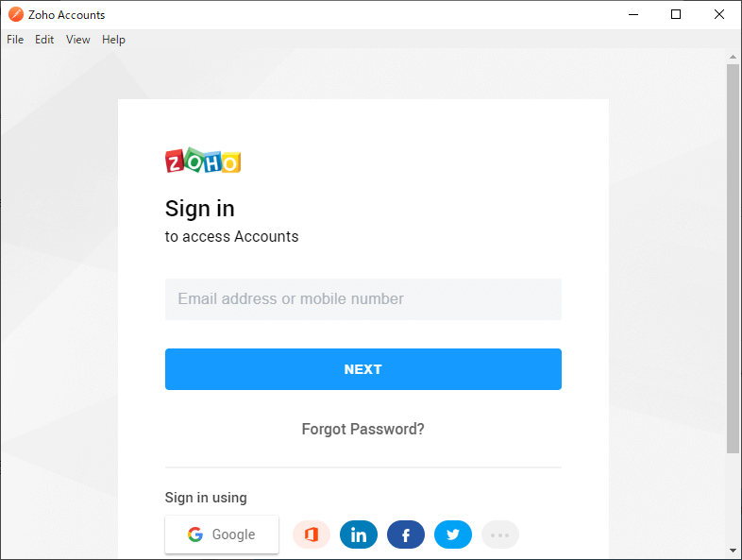Focus the Email address or mobile number field
This screenshot has width=742, height=560.
[x=363, y=299]
